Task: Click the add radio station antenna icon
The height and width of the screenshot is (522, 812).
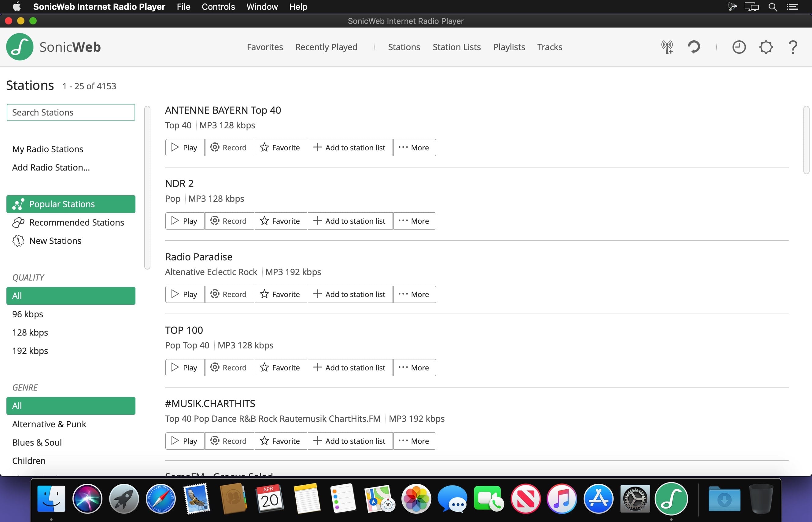Action: click(667, 47)
